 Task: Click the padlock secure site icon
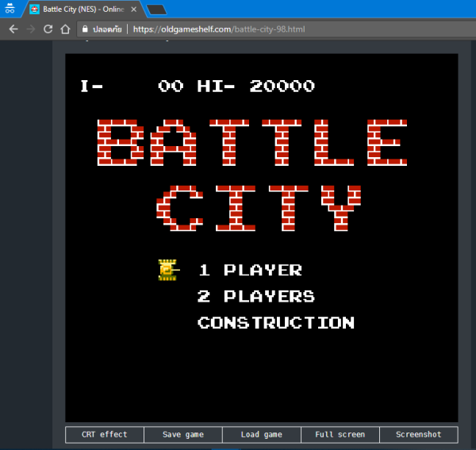tap(86, 29)
